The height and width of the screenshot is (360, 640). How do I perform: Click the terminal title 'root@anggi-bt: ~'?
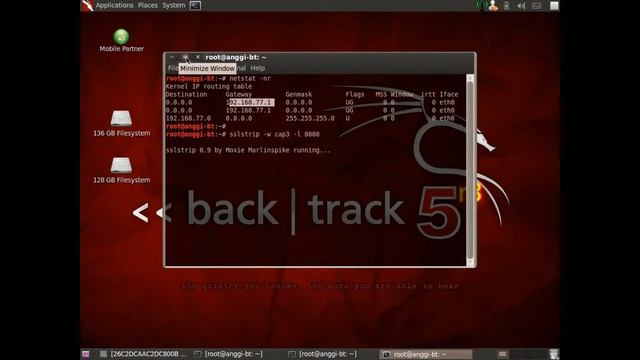tap(236, 58)
